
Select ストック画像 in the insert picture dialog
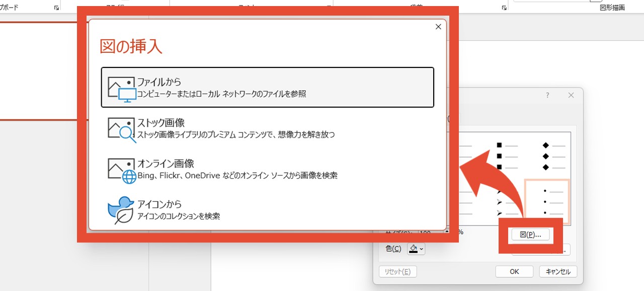click(267, 128)
